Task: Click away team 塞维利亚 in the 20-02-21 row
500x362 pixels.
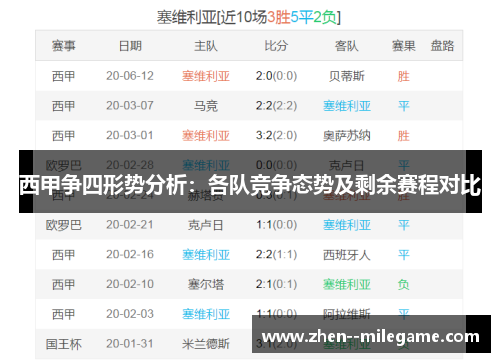Action: [x=347, y=225]
